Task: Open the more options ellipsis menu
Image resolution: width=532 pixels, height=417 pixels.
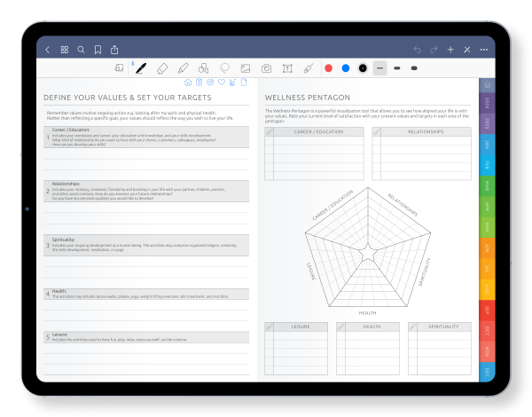Action: [x=484, y=50]
